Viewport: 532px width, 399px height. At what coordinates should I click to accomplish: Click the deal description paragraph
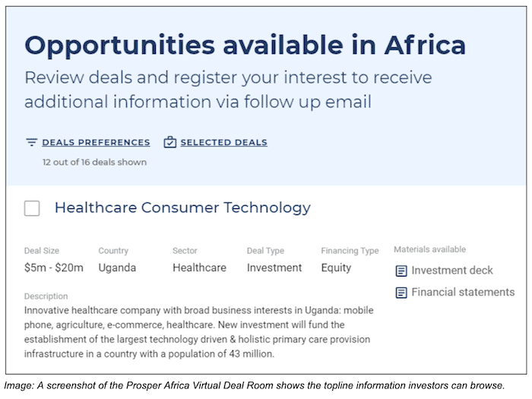(199, 332)
